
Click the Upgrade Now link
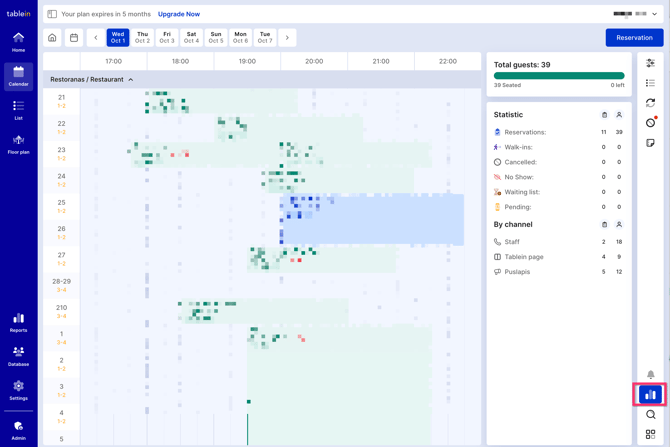(179, 14)
